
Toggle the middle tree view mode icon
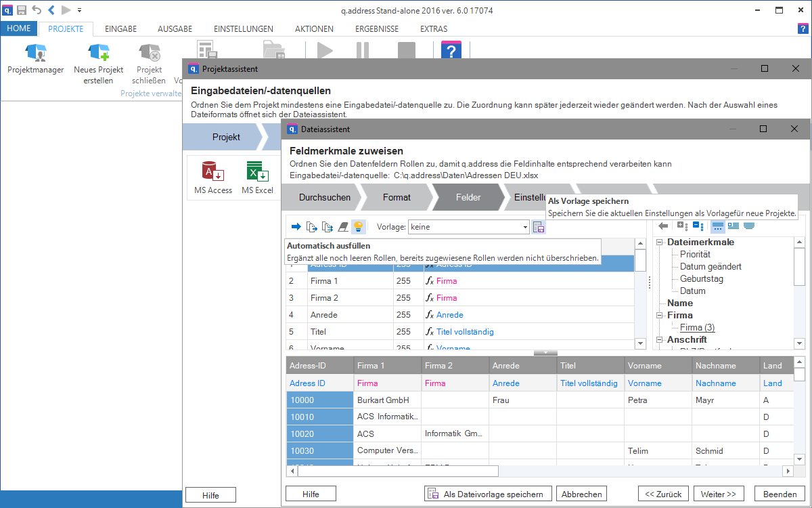coord(734,226)
